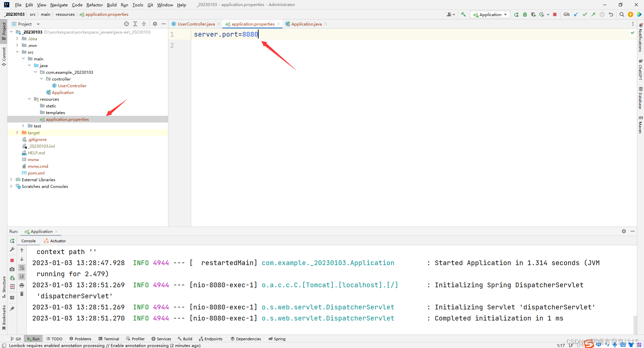The height and width of the screenshot is (348, 644).
Task: Switch to the UserController.java editor tab
Action: click(196, 24)
